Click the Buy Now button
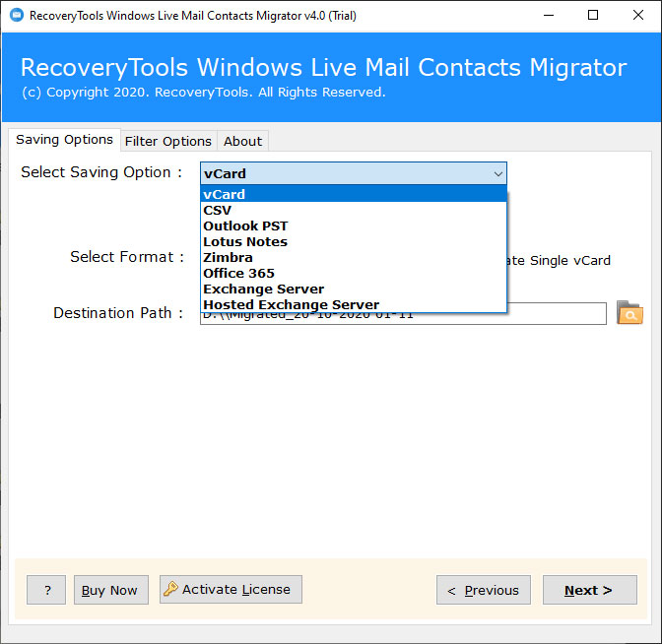The width and height of the screenshot is (662, 644). pyautogui.click(x=111, y=590)
